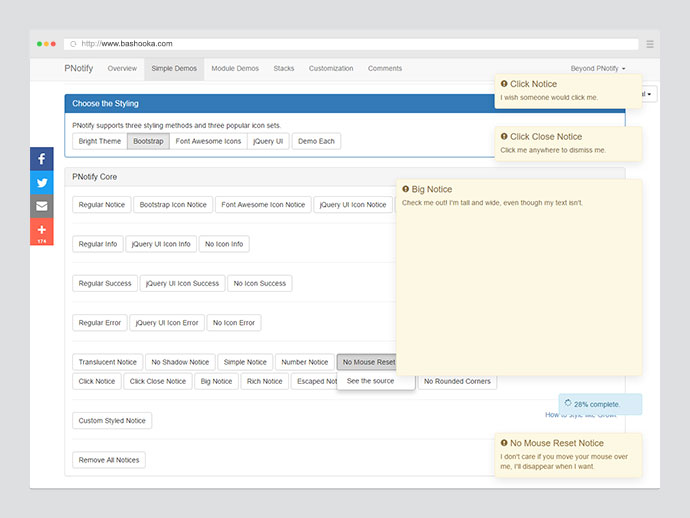Show a jQuery UI Icon Error notice
This screenshot has width=690, height=518.
[167, 323]
